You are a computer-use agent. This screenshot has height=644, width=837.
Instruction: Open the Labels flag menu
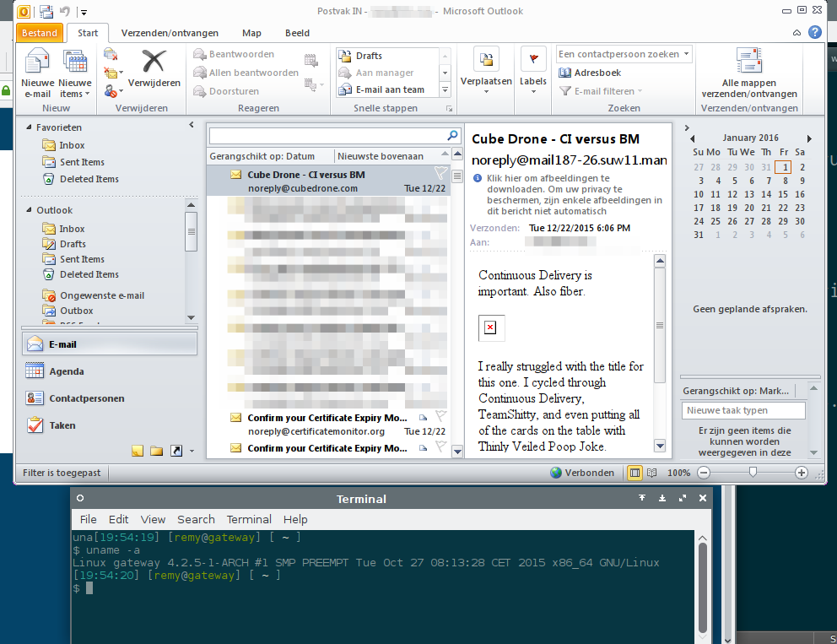pos(533,72)
